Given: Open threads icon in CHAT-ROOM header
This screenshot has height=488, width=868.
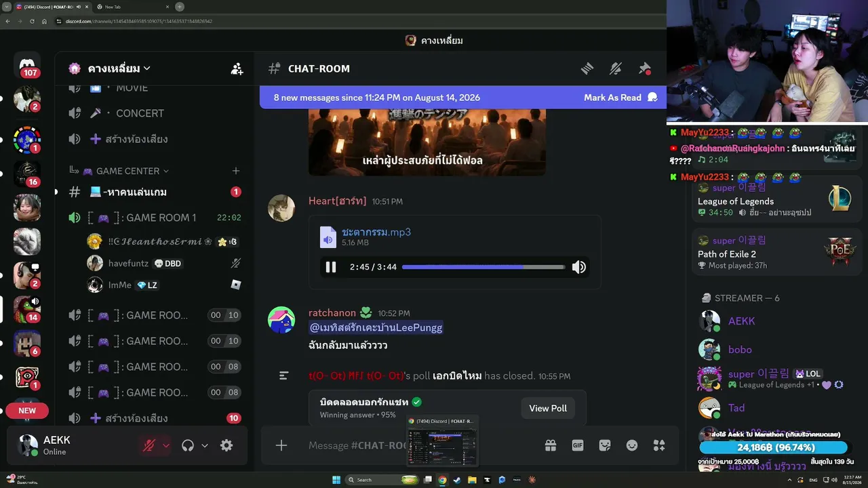Looking at the screenshot, I should coord(587,68).
